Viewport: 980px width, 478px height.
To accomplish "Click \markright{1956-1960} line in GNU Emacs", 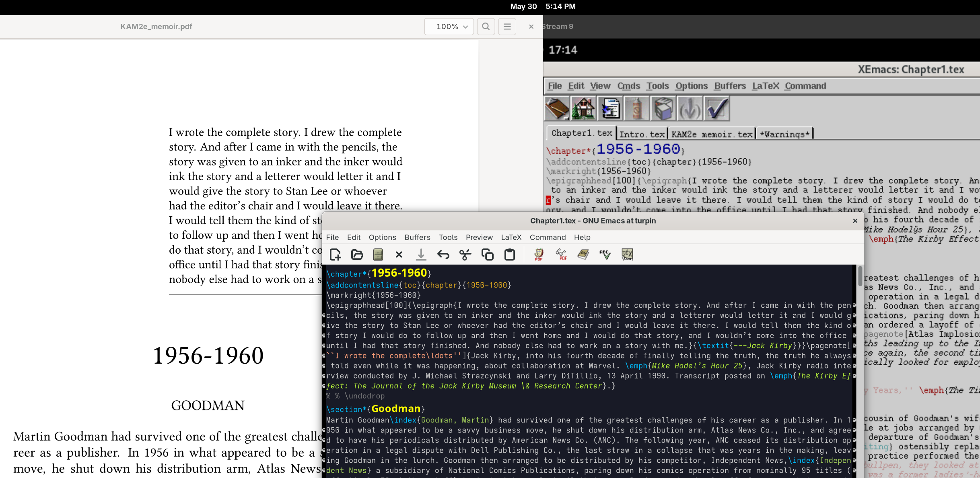I will 373,295.
